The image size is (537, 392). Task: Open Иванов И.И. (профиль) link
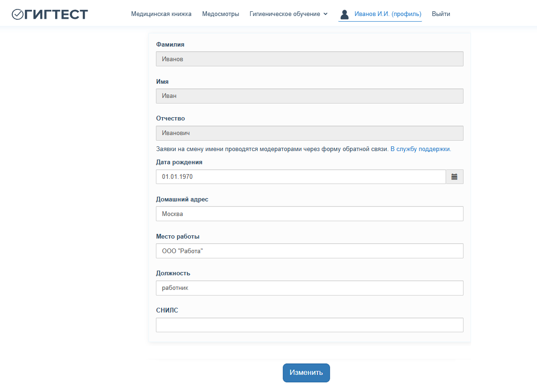(x=388, y=14)
